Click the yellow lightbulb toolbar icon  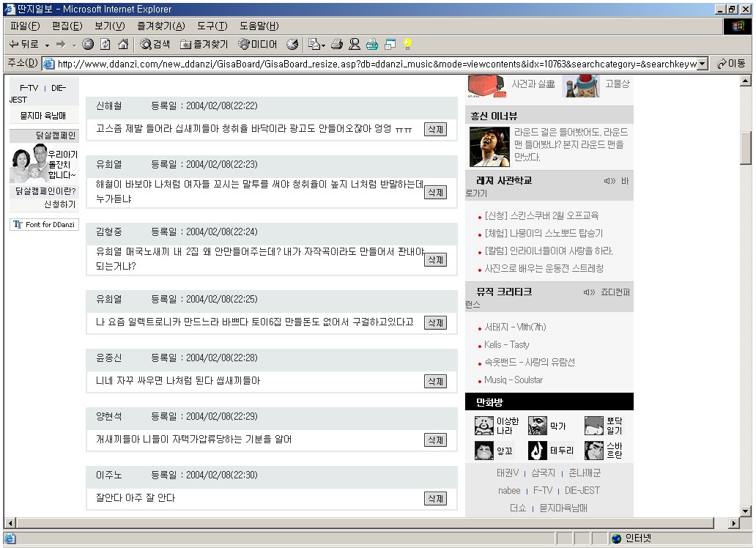coord(407,45)
